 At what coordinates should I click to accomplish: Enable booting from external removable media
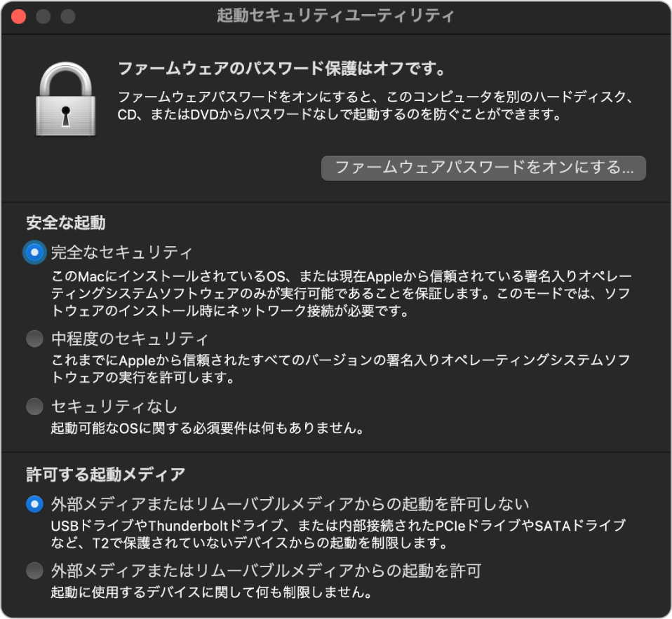[x=32, y=571]
